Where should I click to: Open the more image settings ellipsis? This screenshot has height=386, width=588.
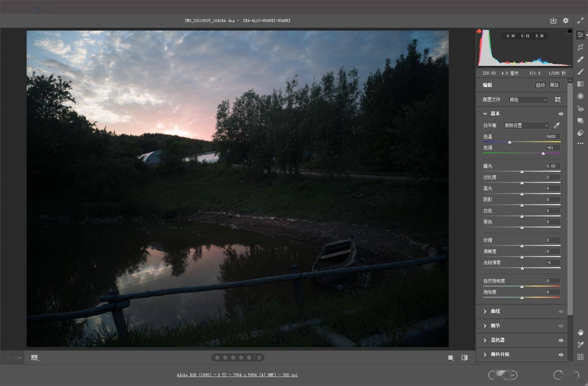coord(580,143)
